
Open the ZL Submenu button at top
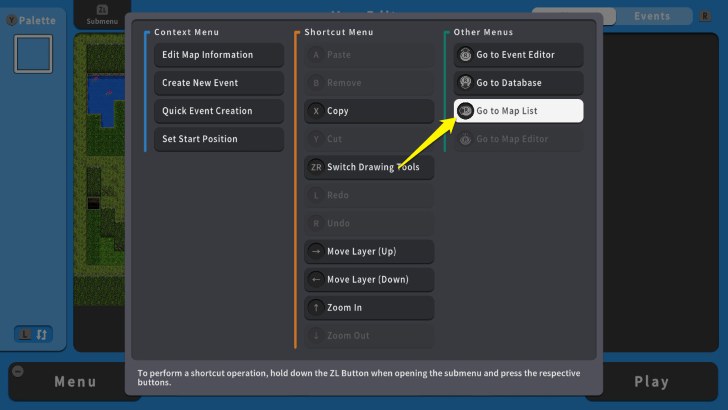[101, 15]
